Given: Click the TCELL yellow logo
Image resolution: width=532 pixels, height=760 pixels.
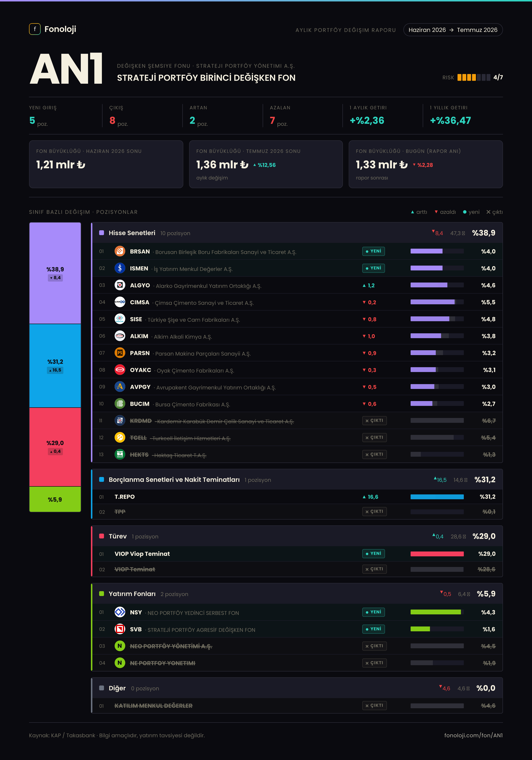Looking at the screenshot, I should pos(120,438).
